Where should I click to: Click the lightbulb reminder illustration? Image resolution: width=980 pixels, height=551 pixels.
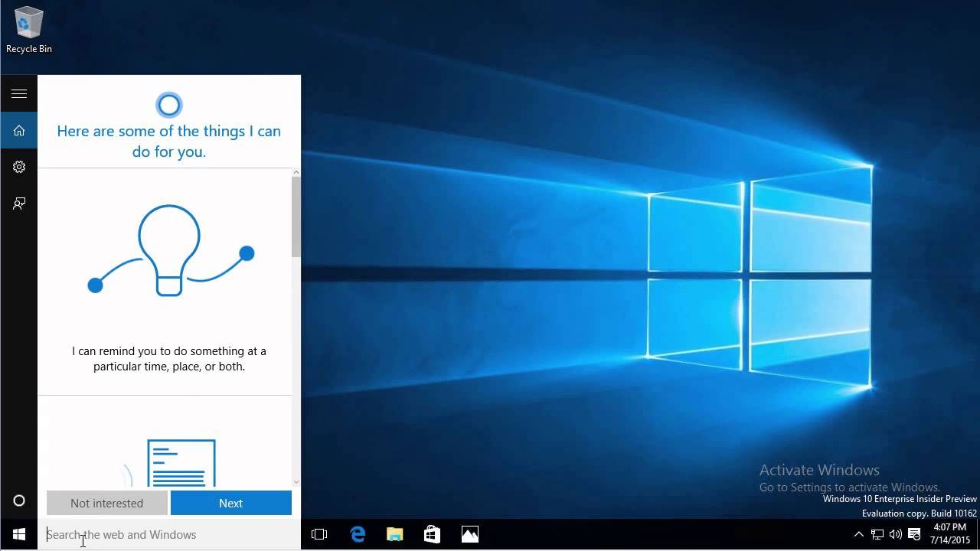[x=170, y=250]
